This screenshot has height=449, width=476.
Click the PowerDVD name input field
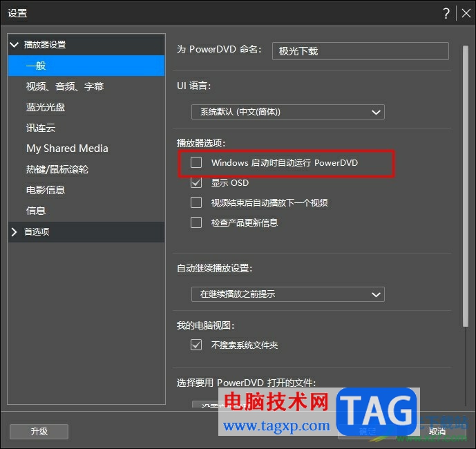(361, 51)
